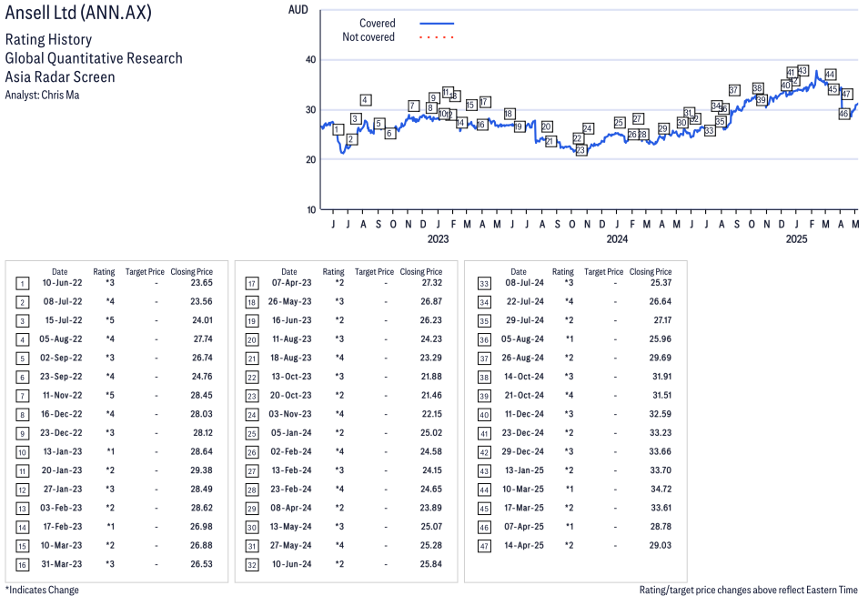The height and width of the screenshot is (596, 868).
Task: Click the 'Covered' legend label
Action: tap(377, 24)
